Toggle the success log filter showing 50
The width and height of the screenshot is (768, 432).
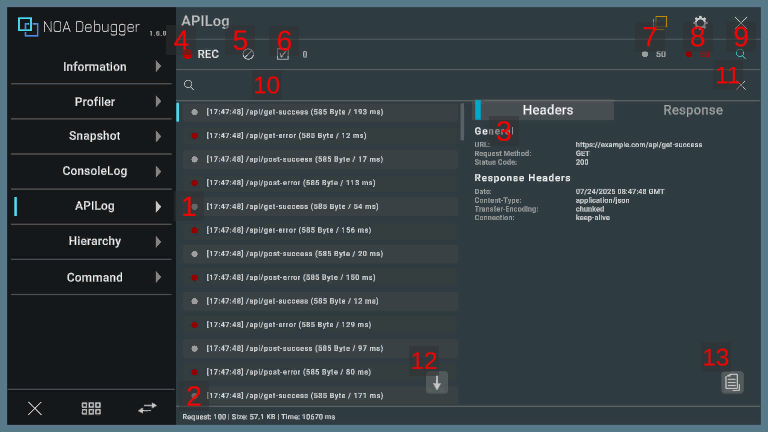[654, 54]
